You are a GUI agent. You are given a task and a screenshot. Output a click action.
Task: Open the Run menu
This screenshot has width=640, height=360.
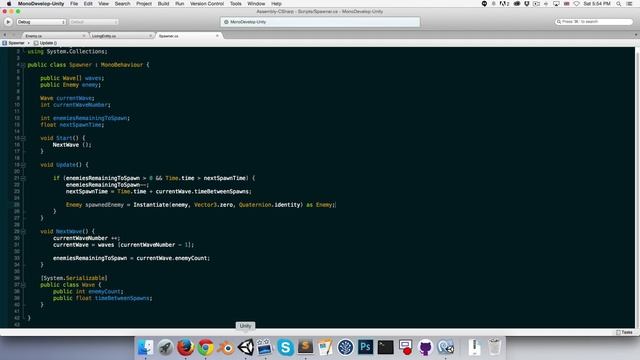pos(180,4)
